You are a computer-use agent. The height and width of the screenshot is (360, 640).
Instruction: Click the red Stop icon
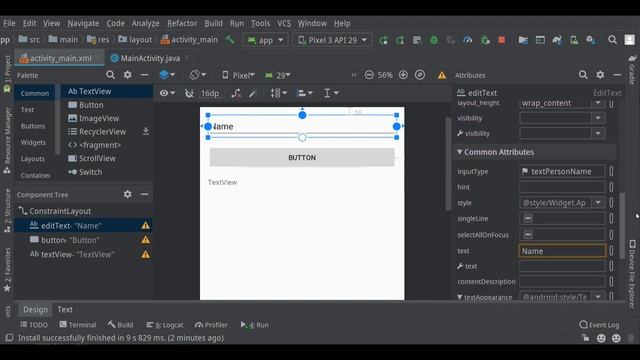[502, 40]
